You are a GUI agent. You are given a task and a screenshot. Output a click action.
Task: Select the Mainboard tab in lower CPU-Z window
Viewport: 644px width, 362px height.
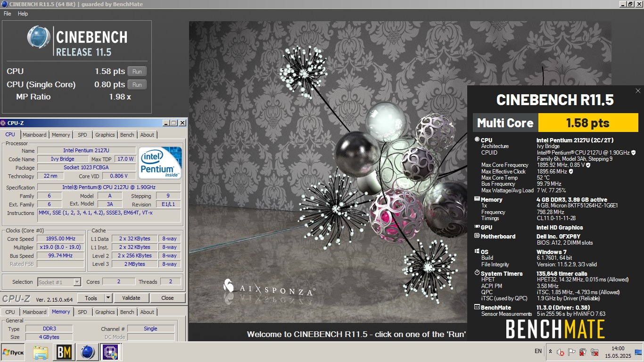(35, 312)
